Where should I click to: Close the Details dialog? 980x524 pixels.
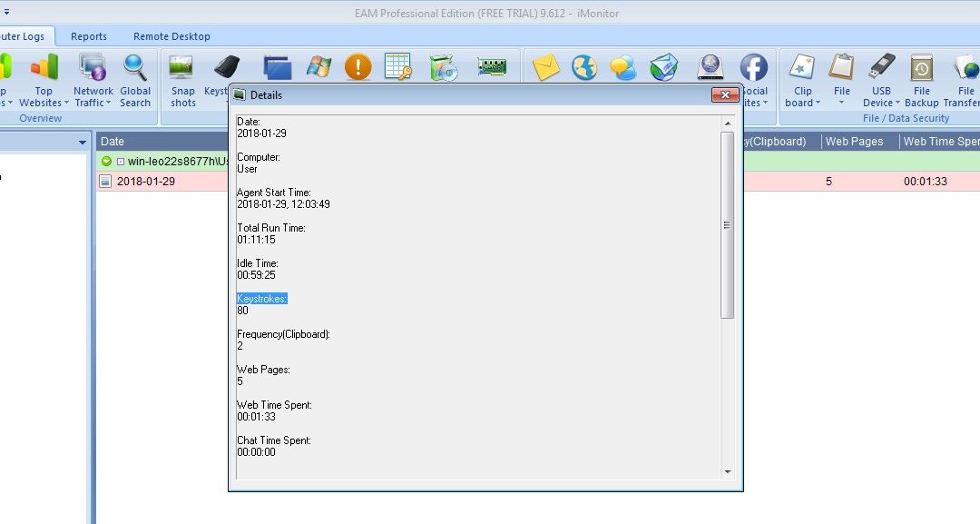[725, 94]
